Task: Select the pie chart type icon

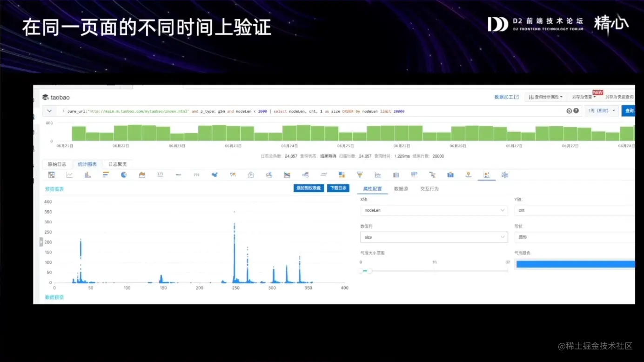Action: [x=124, y=175]
